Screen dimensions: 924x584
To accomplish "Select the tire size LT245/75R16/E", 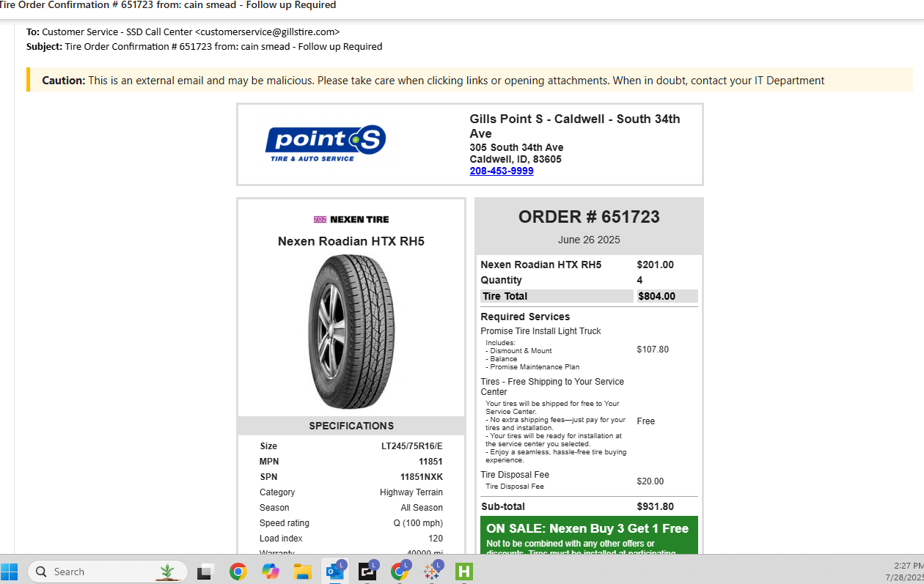I will [412, 446].
